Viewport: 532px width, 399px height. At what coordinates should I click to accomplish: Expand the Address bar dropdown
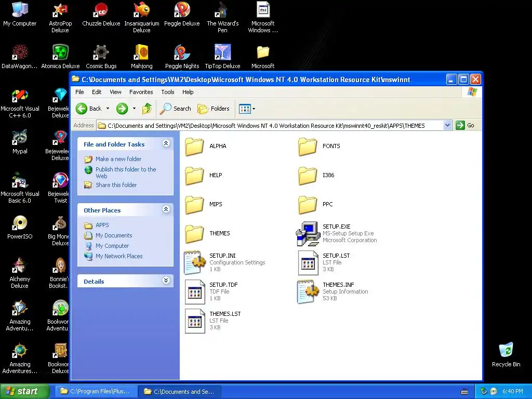[x=447, y=125]
